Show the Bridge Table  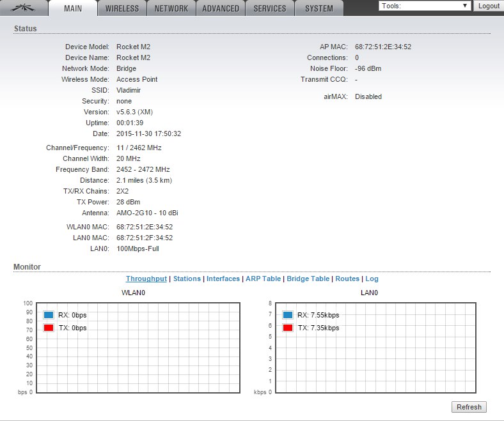308,279
